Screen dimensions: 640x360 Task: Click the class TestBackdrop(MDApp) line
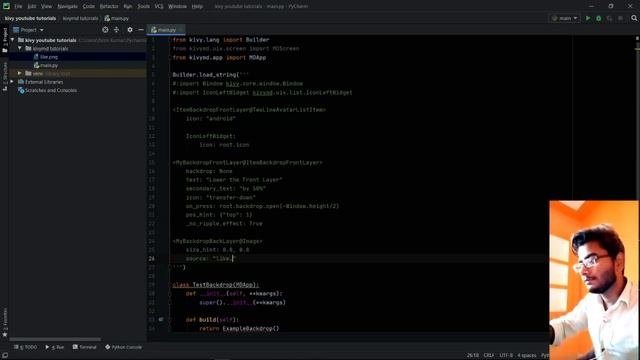pos(216,284)
